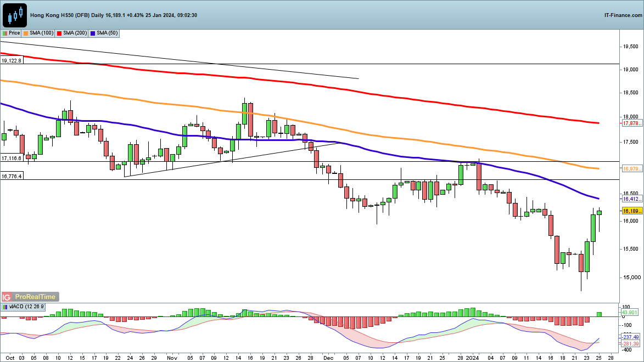Image resolution: width=644 pixels, height=362 pixels.
Task: Click the blue SMA (50) color swatch
Action: point(93,33)
